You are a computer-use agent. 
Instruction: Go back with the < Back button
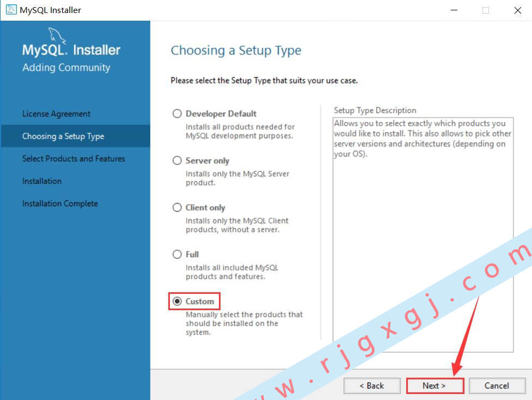pos(372,386)
